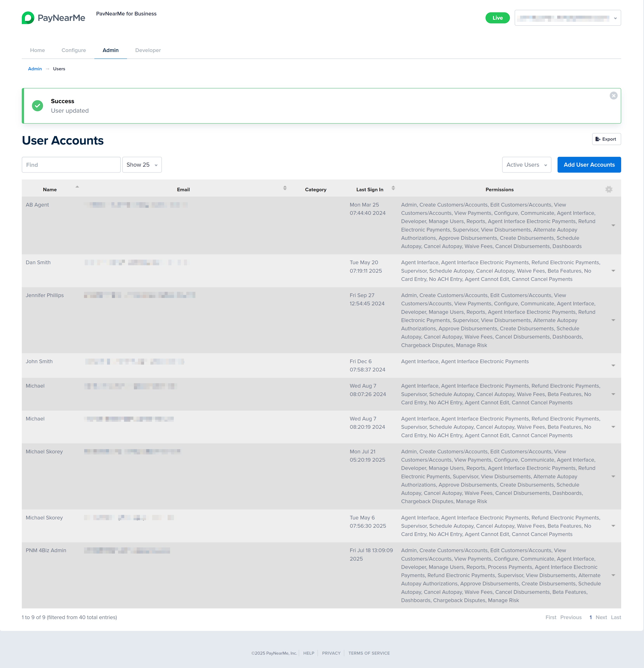Click the Mon Mar 25 07:44:40 2024 cell
The height and width of the screenshot is (668, 644).
pos(368,209)
